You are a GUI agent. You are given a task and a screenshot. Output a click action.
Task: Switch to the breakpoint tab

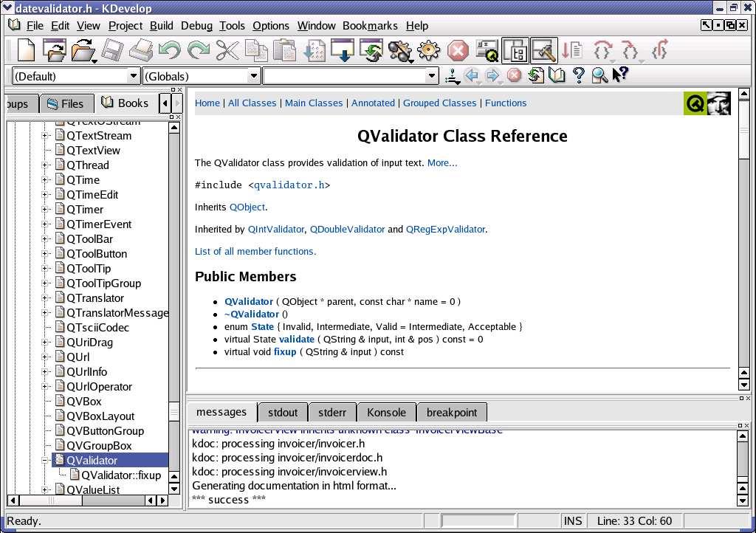pos(452,413)
